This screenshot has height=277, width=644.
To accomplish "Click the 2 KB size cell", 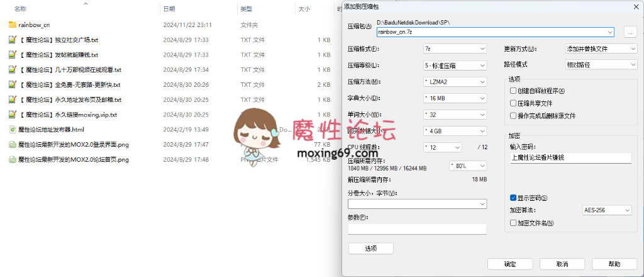I will [324, 84].
